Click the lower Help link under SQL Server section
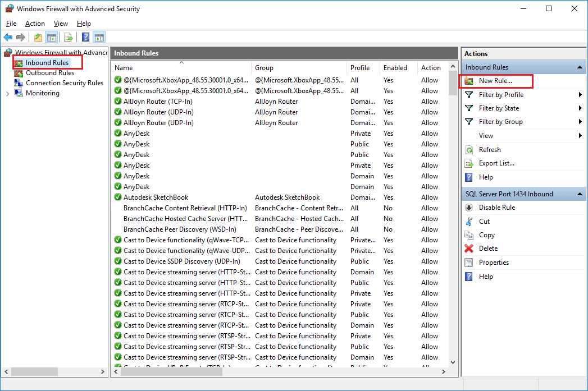The height and width of the screenshot is (391, 588). coord(486,277)
